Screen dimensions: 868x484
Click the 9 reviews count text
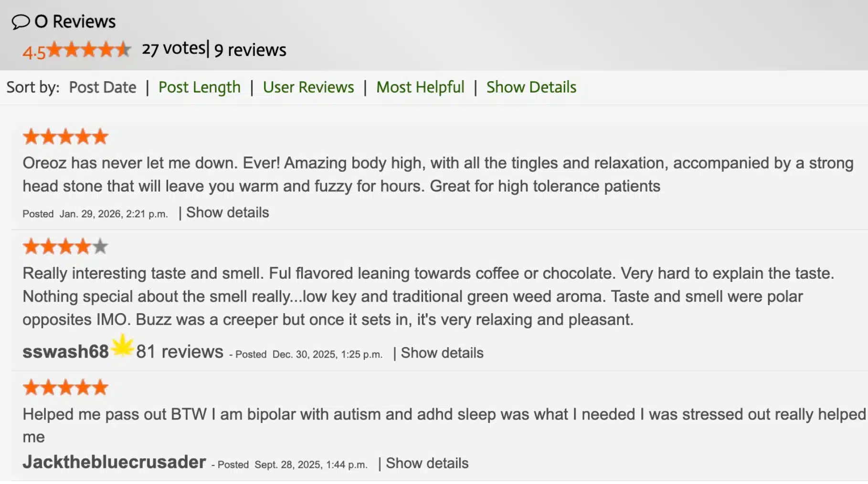[x=250, y=50]
